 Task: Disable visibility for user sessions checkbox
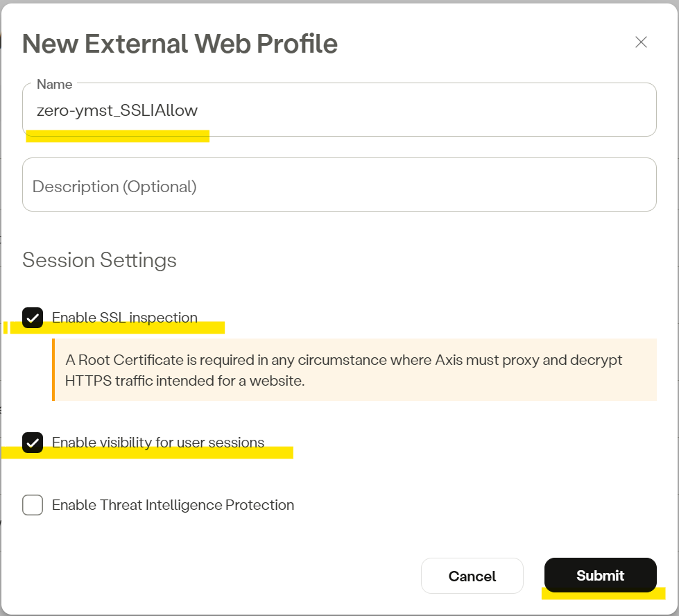click(33, 443)
